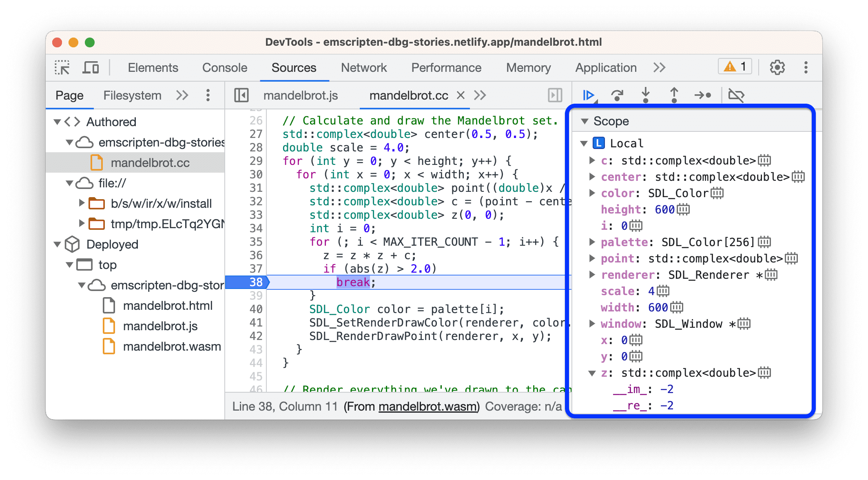Toggle the Scope panel collapse arrow
Image resolution: width=868 pixels, height=480 pixels.
584,122
